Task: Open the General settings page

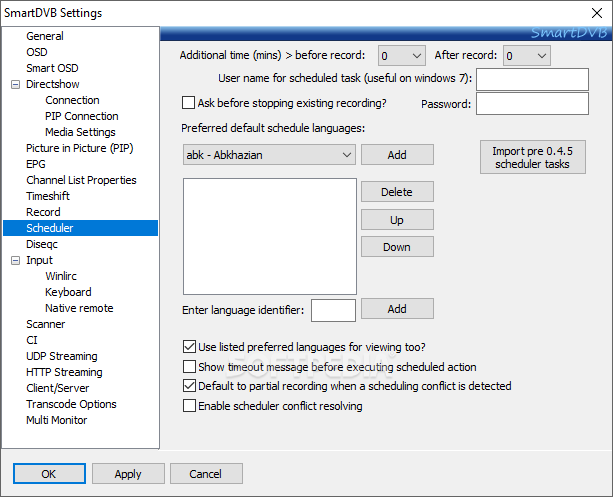Action: 45,36
